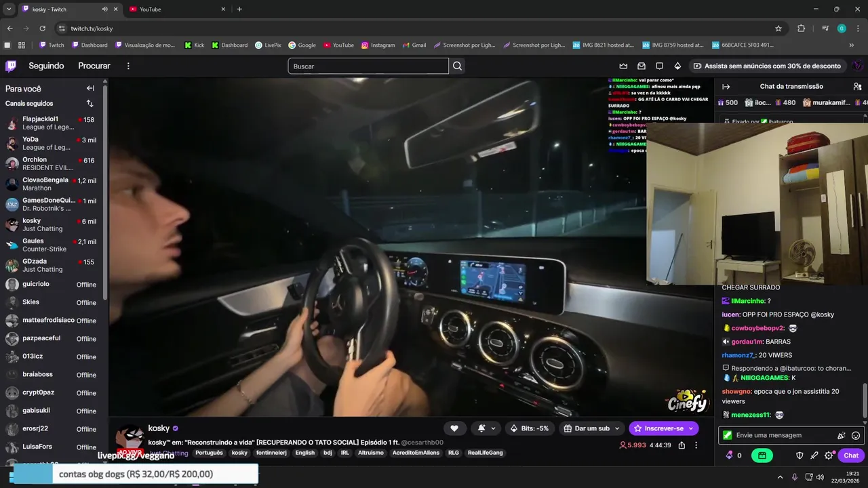This screenshot has height=488, width=868.
Task: Open offline channel guicriolo
Action: tap(53, 284)
